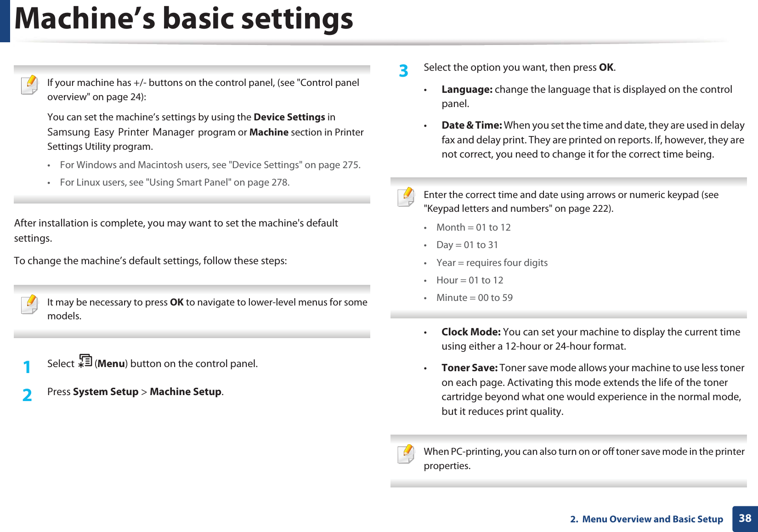This screenshot has height=532, width=758.
Task: Click the page number 38 badge
Action: (745, 519)
